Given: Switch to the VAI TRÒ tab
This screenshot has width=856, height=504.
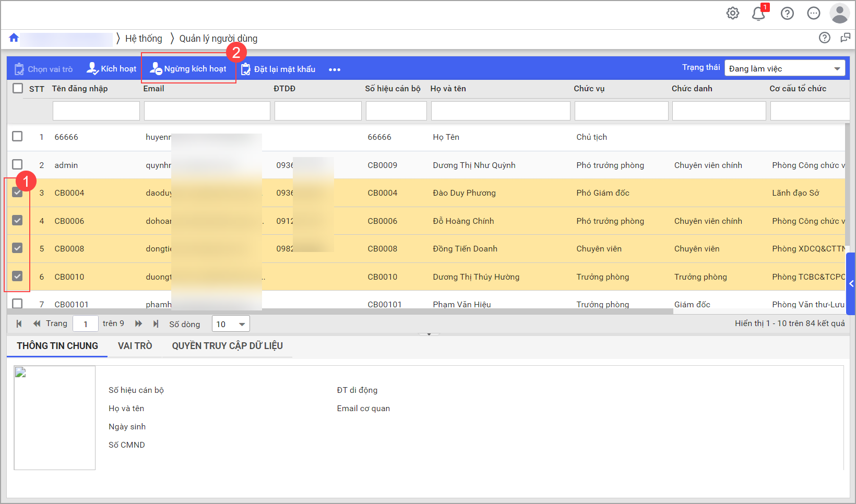Looking at the screenshot, I should 135,346.
